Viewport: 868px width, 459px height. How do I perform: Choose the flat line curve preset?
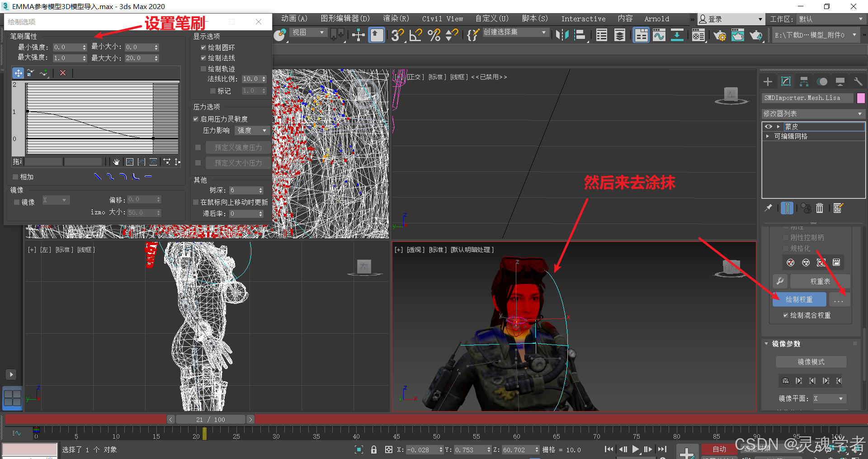click(x=148, y=177)
